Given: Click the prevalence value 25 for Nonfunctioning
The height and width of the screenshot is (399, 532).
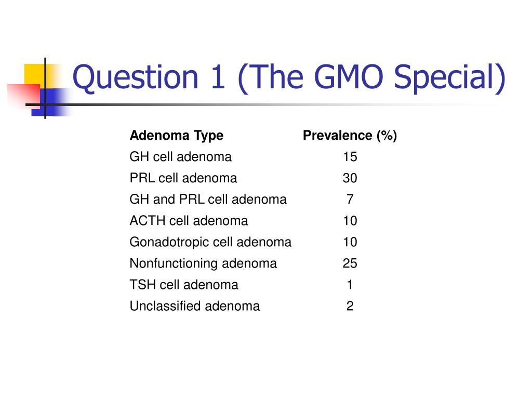Looking at the screenshot, I should pos(350,263).
